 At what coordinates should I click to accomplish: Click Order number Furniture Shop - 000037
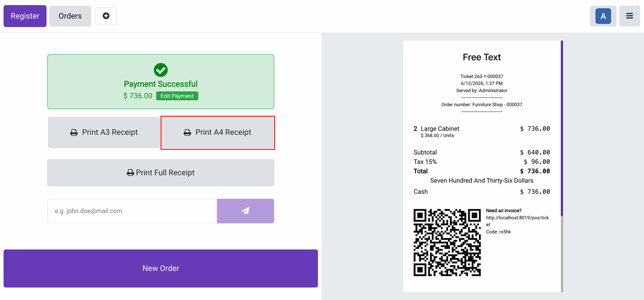[x=482, y=105]
